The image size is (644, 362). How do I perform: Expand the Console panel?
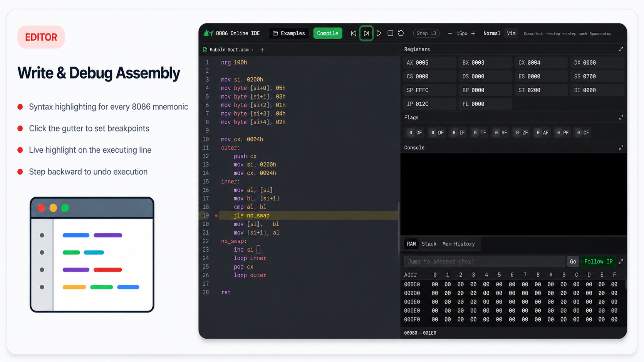click(x=621, y=148)
